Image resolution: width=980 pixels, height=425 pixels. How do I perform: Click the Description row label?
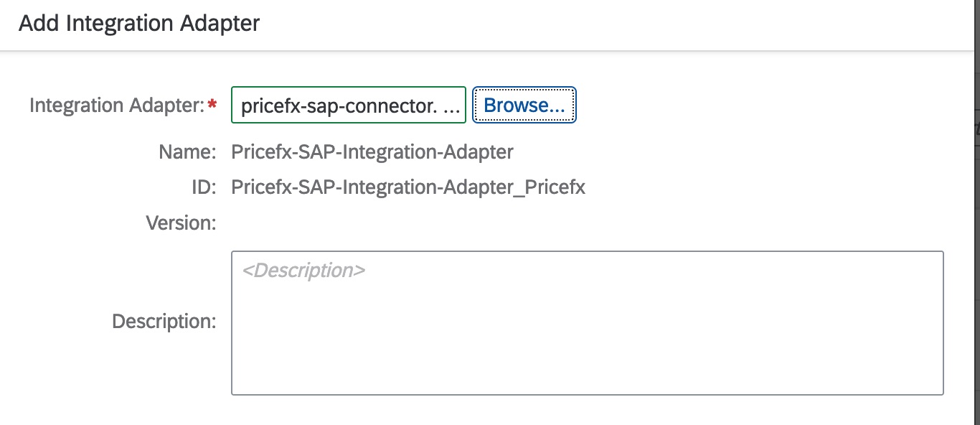pos(165,321)
